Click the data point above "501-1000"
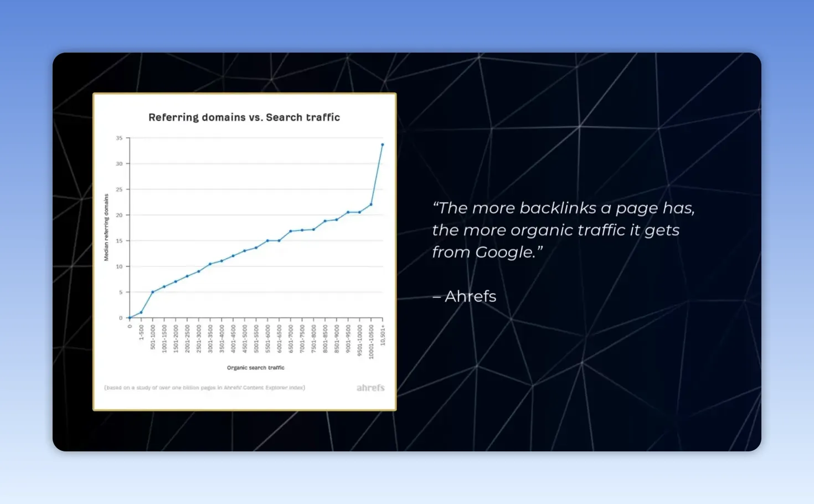 pyautogui.click(x=153, y=292)
